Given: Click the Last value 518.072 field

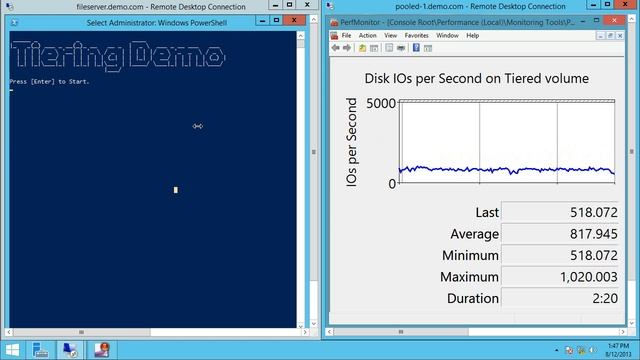Looking at the screenshot, I should click(560, 212).
